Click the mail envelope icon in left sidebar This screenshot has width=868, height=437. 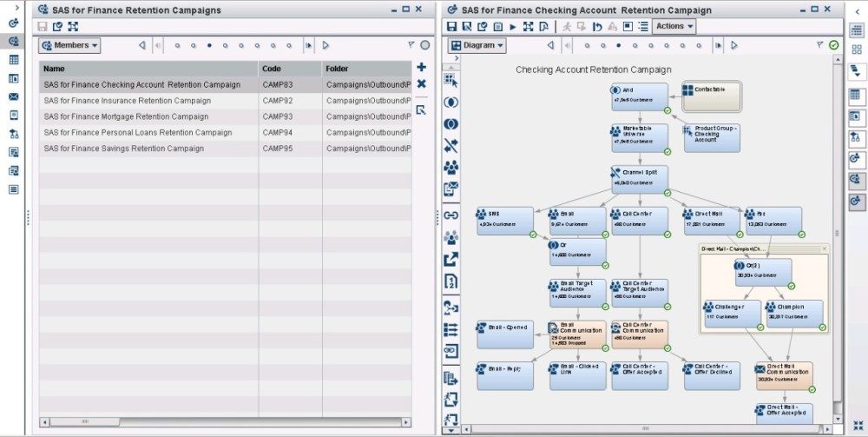13,96
